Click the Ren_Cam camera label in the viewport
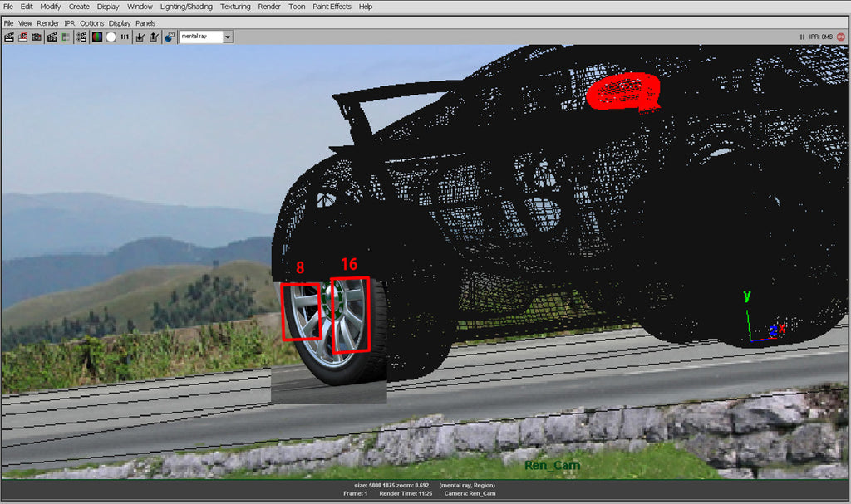 tap(551, 465)
